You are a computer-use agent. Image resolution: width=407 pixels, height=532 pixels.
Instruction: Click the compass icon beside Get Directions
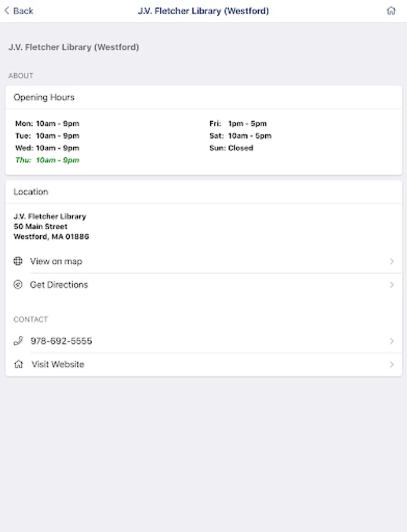[18, 285]
